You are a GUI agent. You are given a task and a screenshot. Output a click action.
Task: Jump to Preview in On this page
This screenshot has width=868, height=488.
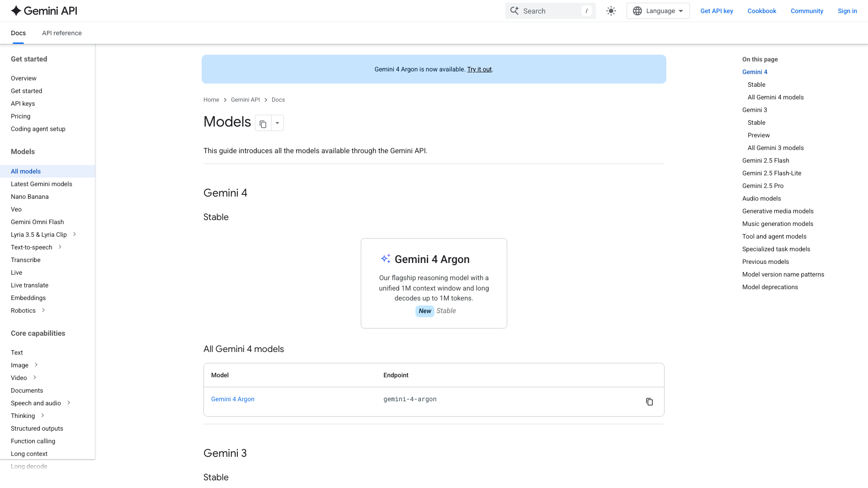tap(759, 135)
